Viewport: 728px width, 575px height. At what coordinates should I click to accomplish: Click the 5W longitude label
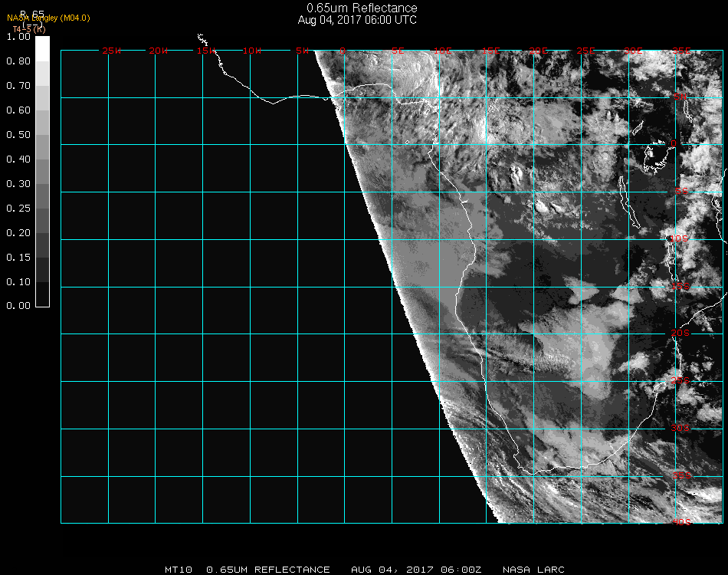point(302,51)
